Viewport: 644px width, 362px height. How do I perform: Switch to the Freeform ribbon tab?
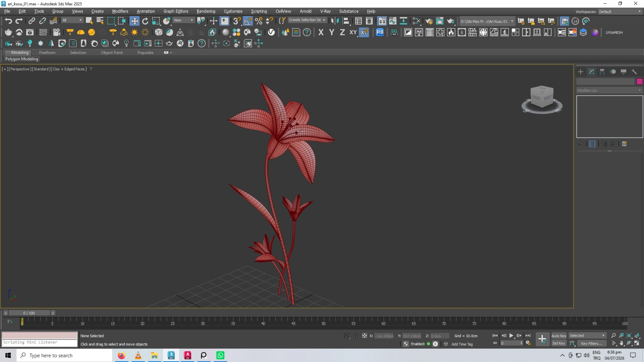coord(47,53)
